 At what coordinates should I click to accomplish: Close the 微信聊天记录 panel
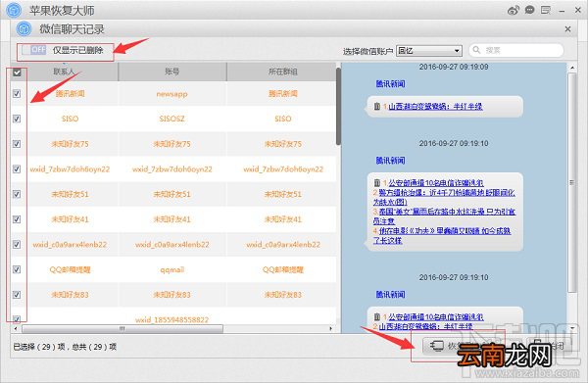point(567,28)
